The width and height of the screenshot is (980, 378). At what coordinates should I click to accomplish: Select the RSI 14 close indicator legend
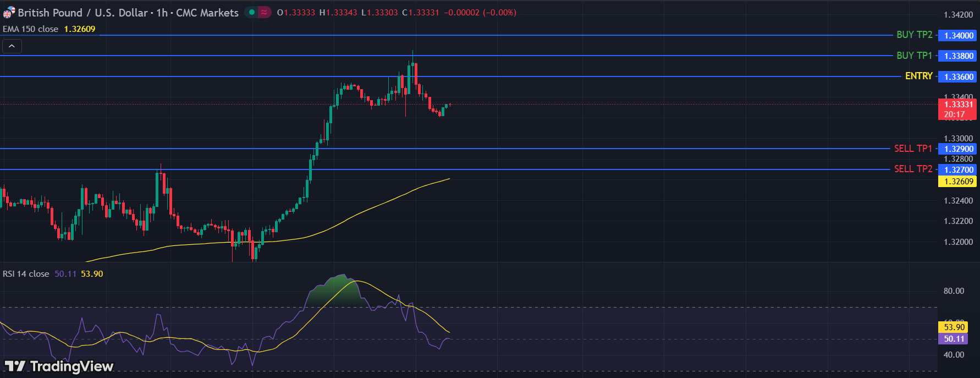26,273
